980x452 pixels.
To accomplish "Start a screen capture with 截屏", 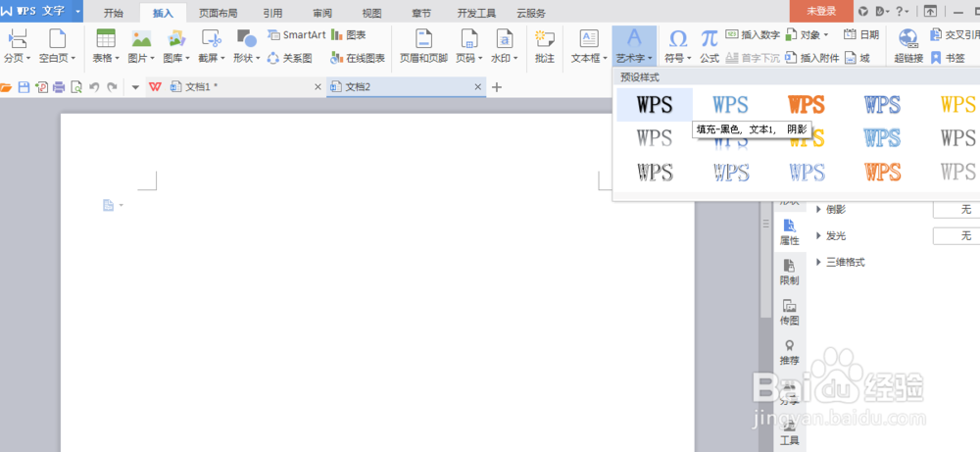I will (212, 46).
